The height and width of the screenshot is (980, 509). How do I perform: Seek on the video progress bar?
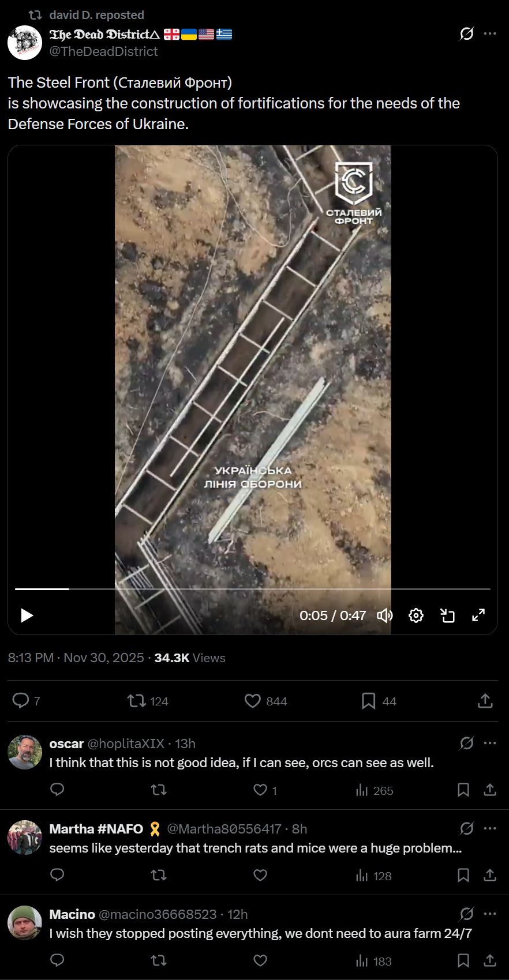[x=253, y=589]
